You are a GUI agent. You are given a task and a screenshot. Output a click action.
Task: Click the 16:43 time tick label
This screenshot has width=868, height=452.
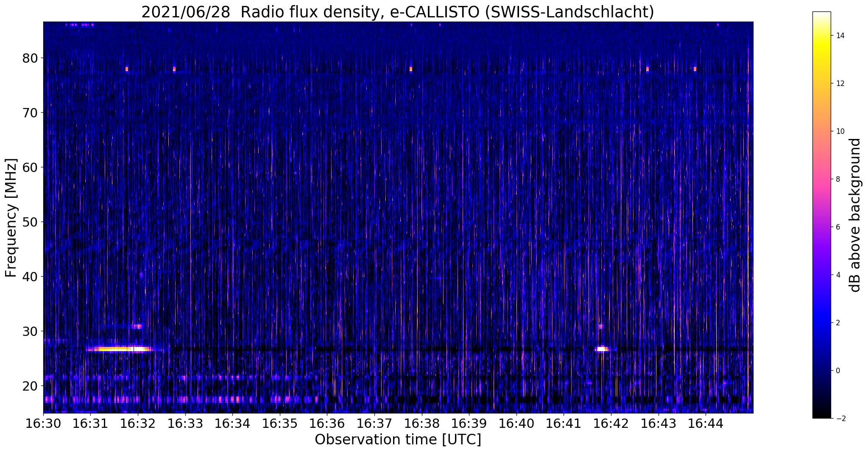659,424
